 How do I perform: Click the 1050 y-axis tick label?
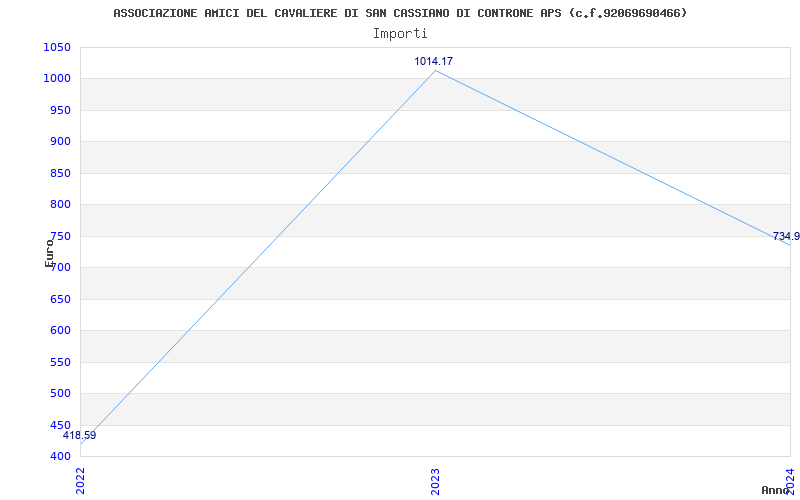click(57, 48)
